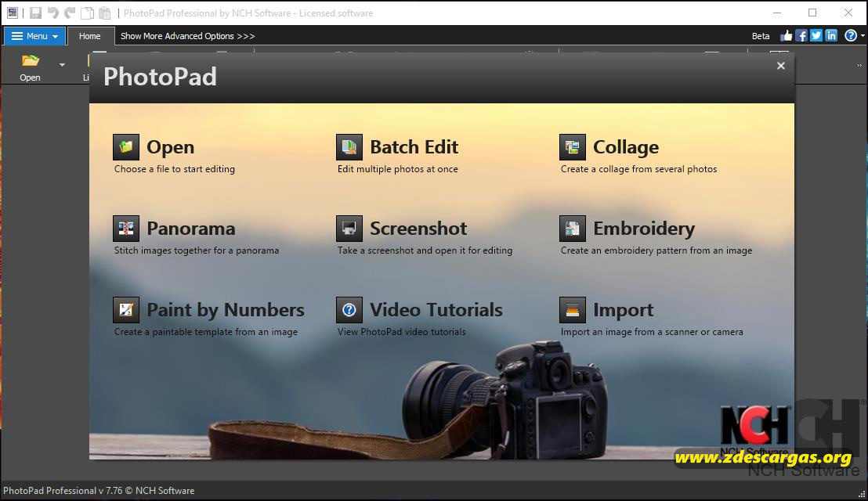868x501 pixels.
Task: Click 'Take a screenshot and open it for editing'
Action: tap(425, 250)
